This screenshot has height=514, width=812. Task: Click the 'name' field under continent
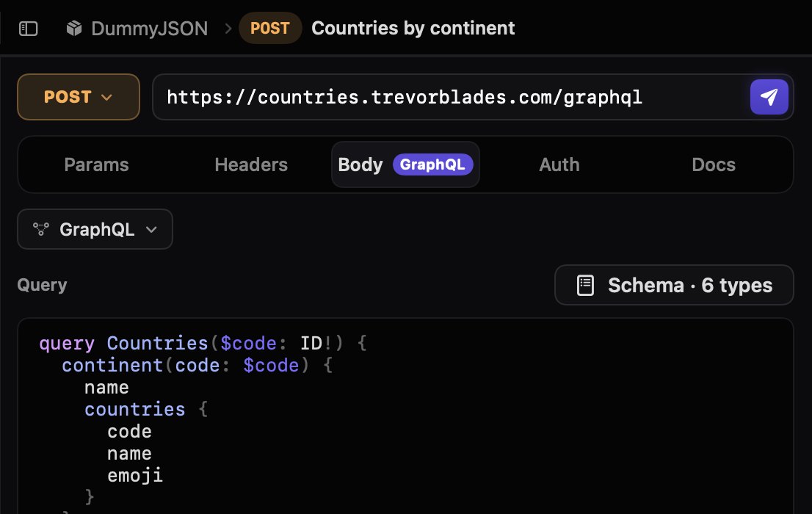106,388
